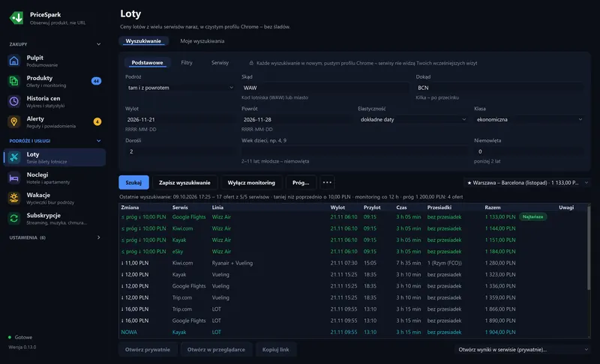The height and width of the screenshot is (364, 600).
Task: Open the three-dots more options button
Action: pyautogui.click(x=327, y=183)
